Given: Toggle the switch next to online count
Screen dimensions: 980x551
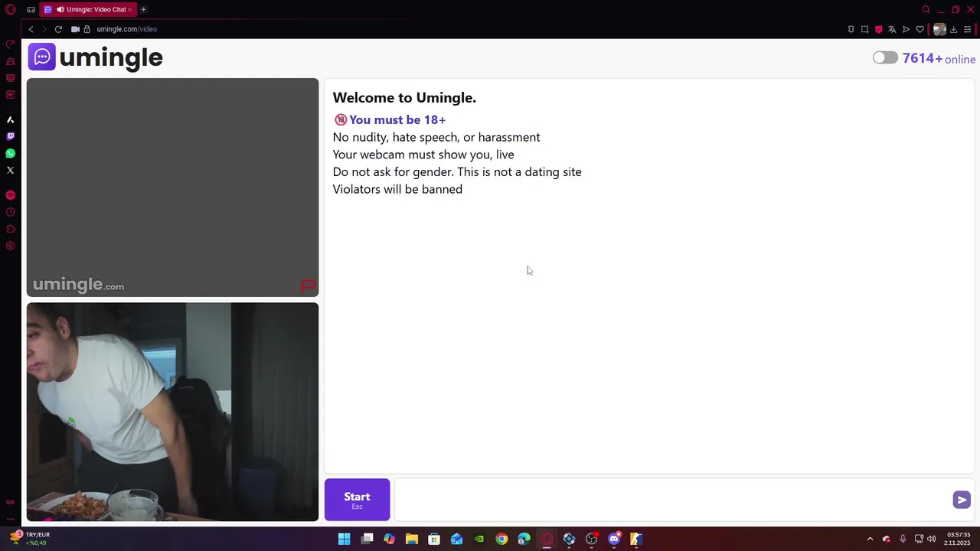Looking at the screenshot, I should tap(885, 58).
